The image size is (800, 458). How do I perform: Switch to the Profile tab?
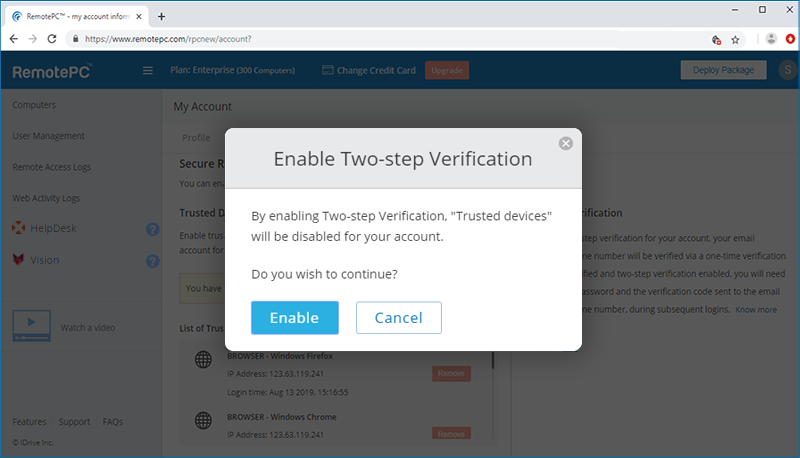coord(196,138)
